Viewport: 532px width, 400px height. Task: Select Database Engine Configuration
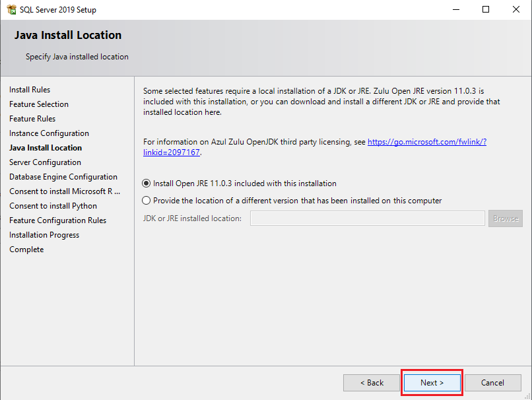[x=63, y=176]
